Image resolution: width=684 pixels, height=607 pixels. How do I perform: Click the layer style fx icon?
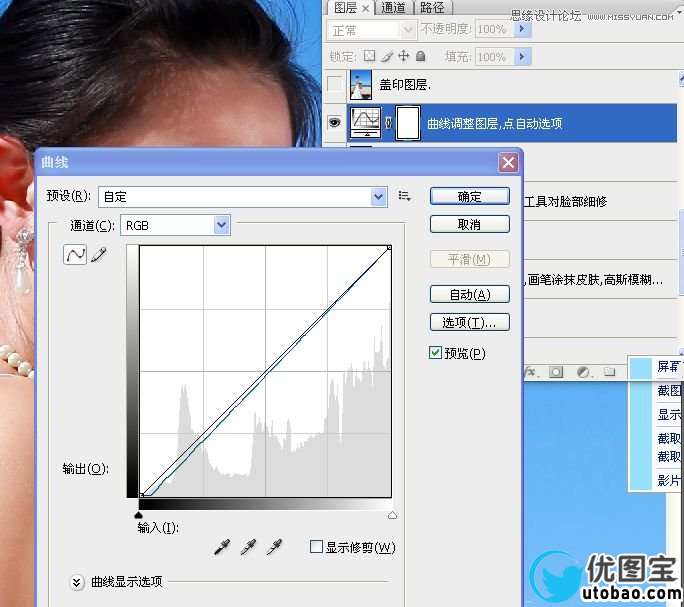(531, 372)
